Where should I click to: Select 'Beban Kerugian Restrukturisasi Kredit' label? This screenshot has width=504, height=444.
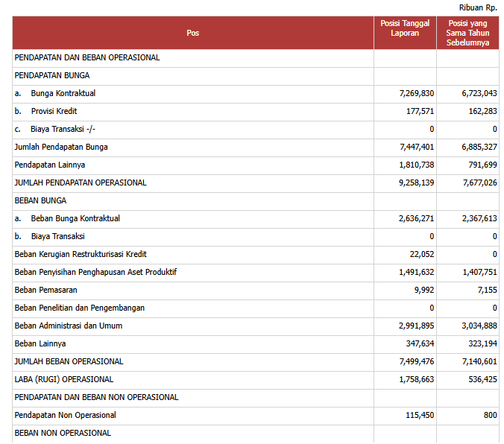pyautogui.click(x=81, y=254)
